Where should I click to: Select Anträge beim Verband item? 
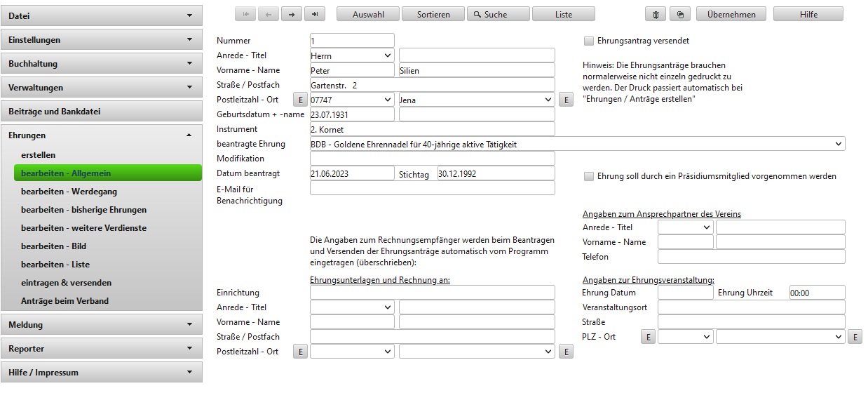coord(107,301)
